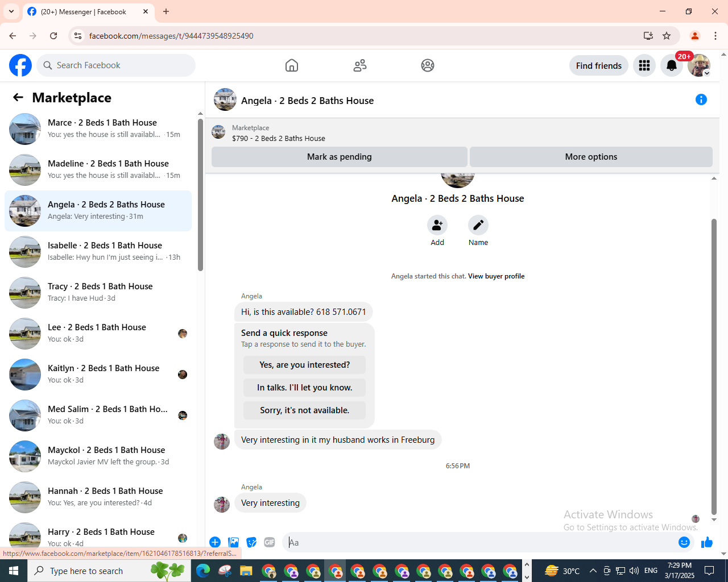728x582 pixels.
Task: Open Hannah 2 Beds 1 Bath conversation
Action: coord(98,497)
